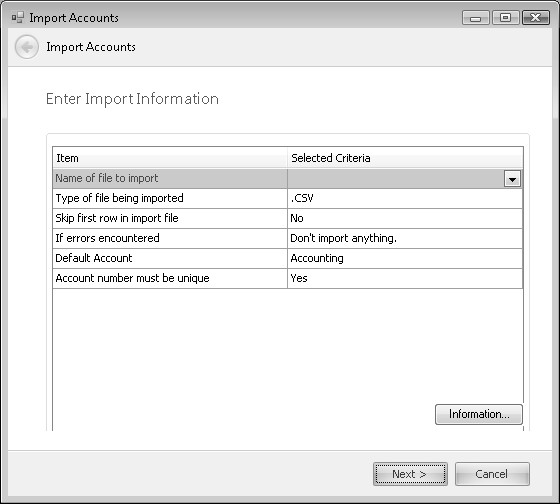Select the Type of file being imported row
560x504 pixels.
[x=288, y=198]
